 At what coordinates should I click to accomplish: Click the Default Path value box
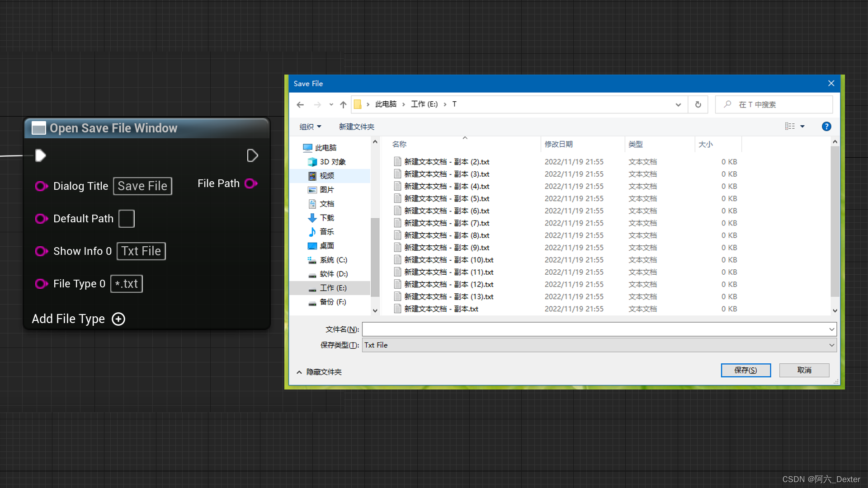(127, 219)
